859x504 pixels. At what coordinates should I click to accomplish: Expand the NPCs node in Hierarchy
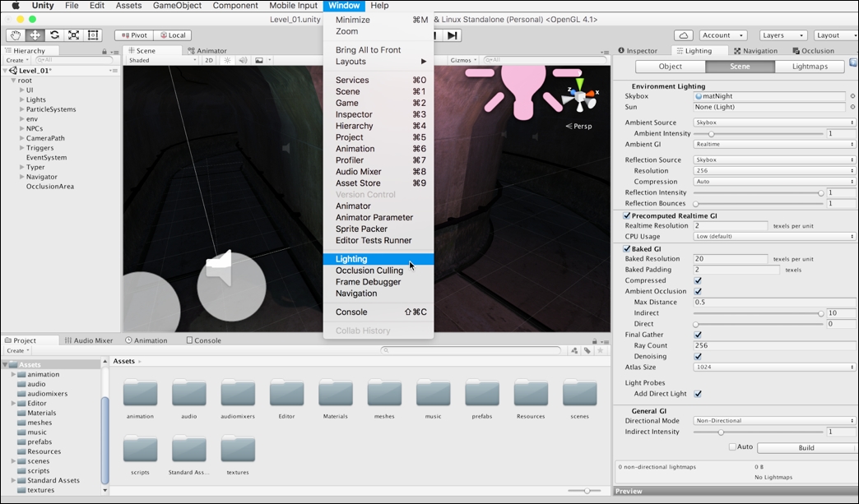click(22, 128)
